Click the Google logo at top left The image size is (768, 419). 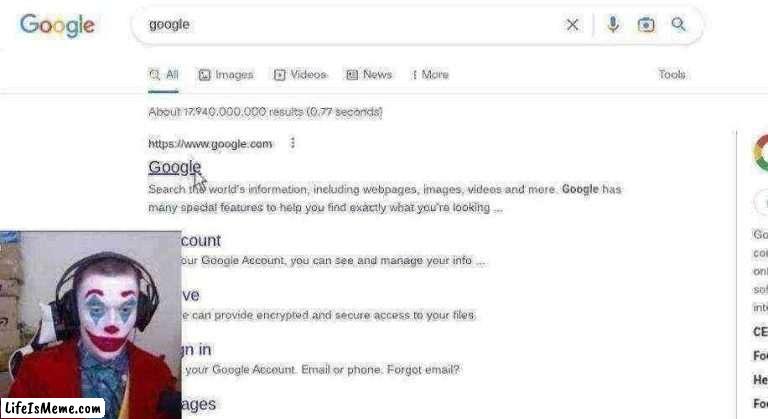pos(57,25)
